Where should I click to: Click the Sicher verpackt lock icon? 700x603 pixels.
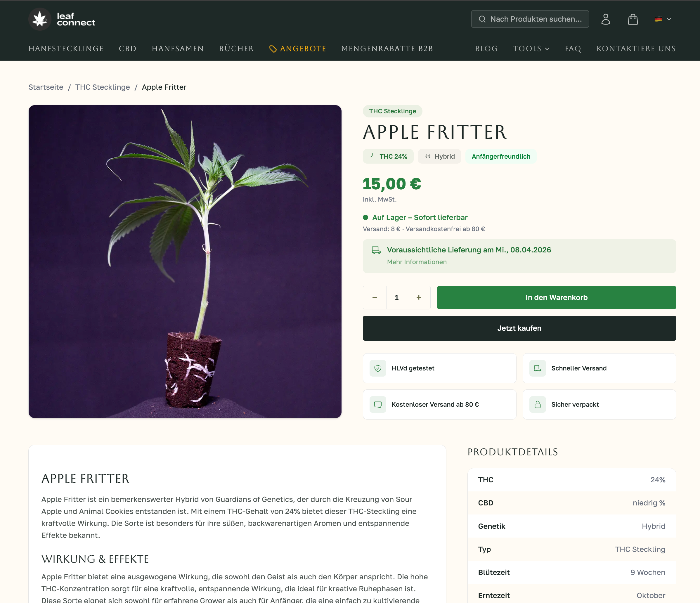pos(538,404)
